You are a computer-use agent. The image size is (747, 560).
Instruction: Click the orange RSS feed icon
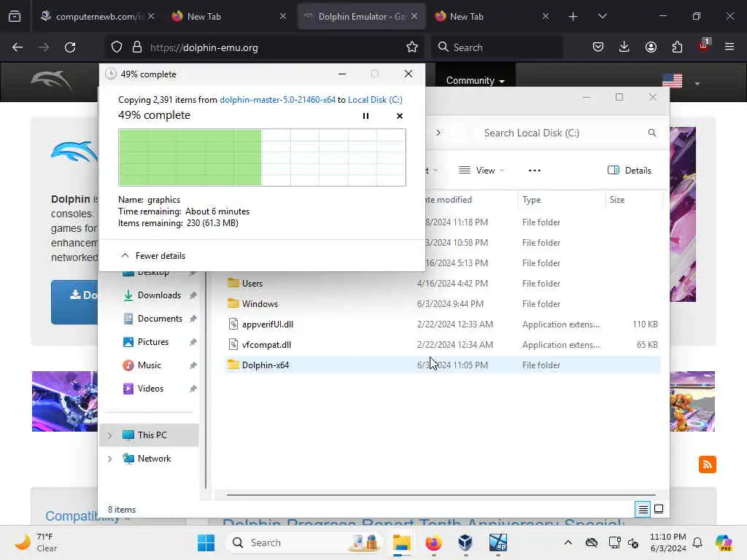click(707, 464)
